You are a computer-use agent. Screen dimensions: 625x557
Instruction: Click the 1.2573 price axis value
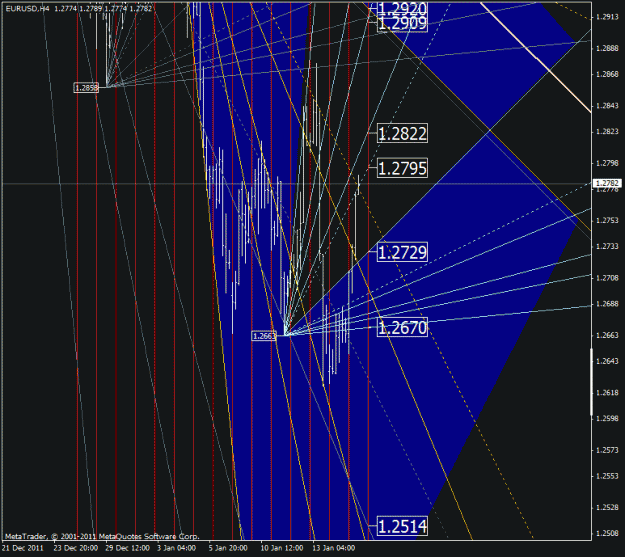[x=607, y=450]
